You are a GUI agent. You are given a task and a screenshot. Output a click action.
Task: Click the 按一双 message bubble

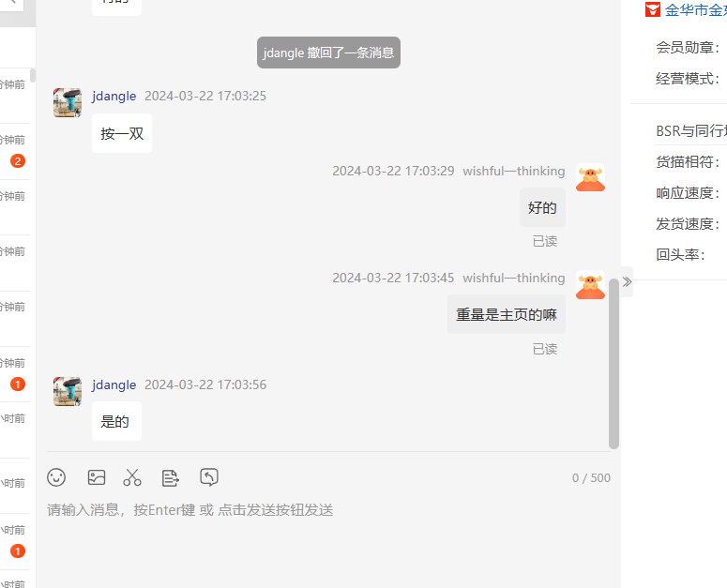click(122, 133)
